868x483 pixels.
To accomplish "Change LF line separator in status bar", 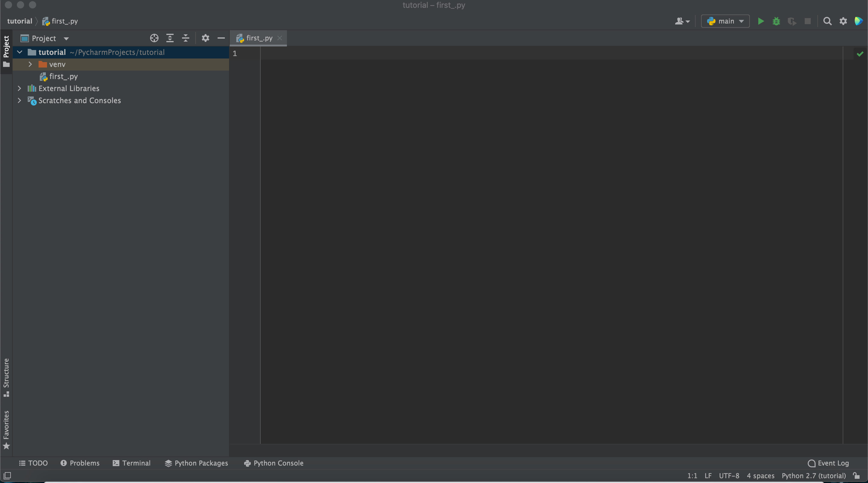I will [x=708, y=475].
